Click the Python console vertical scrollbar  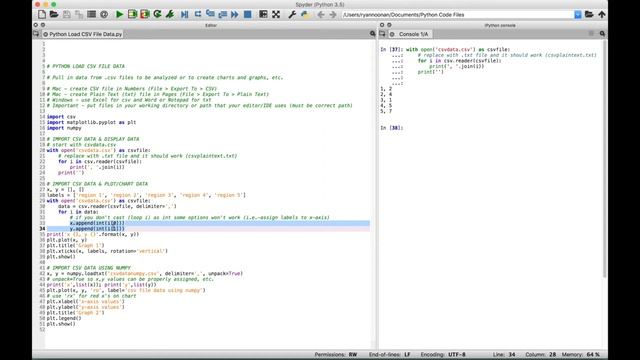tap(604, 159)
